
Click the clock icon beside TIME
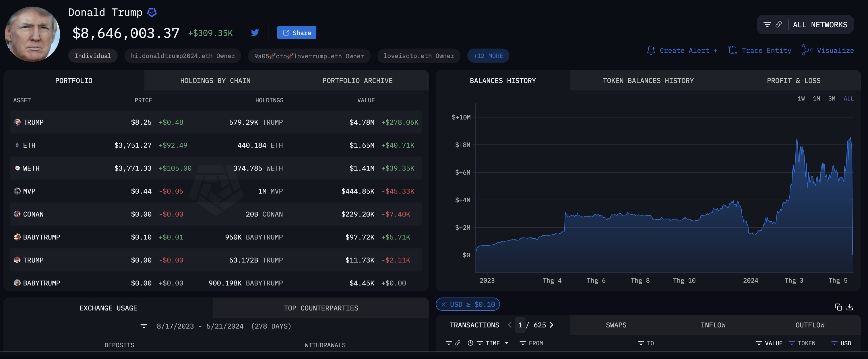[x=470, y=343]
